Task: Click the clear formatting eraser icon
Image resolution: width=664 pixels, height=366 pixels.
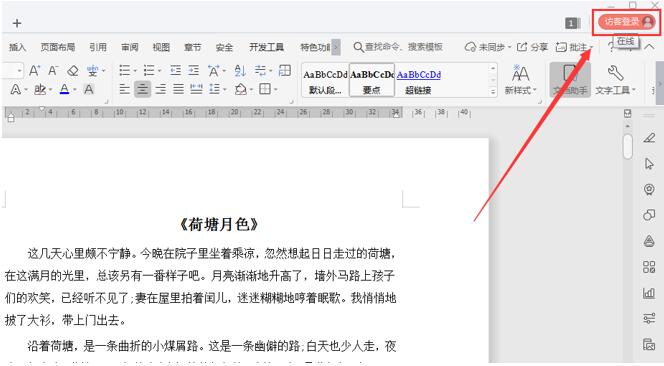Action: click(x=73, y=71)
